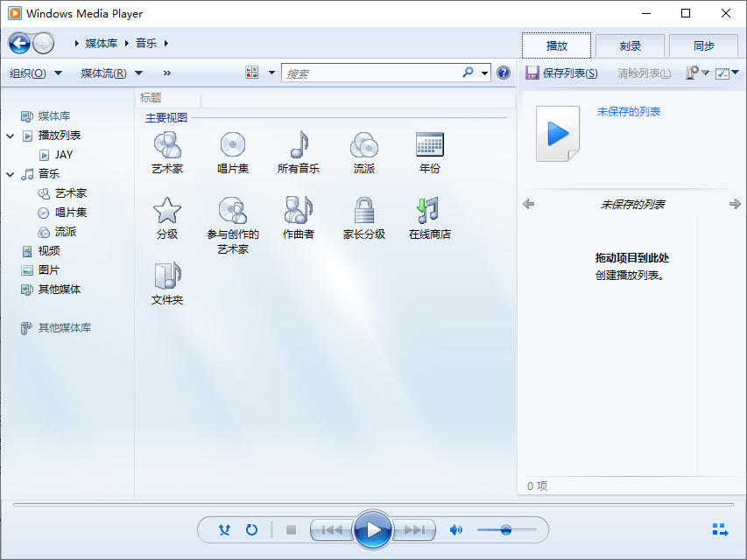Viewport: 747px width, 560px height.
Task: Click the stop button
Action: [291, 529]
